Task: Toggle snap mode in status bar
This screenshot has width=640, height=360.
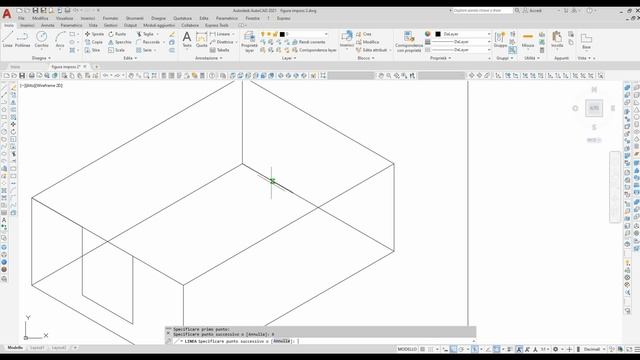Action: pos(430,349)
